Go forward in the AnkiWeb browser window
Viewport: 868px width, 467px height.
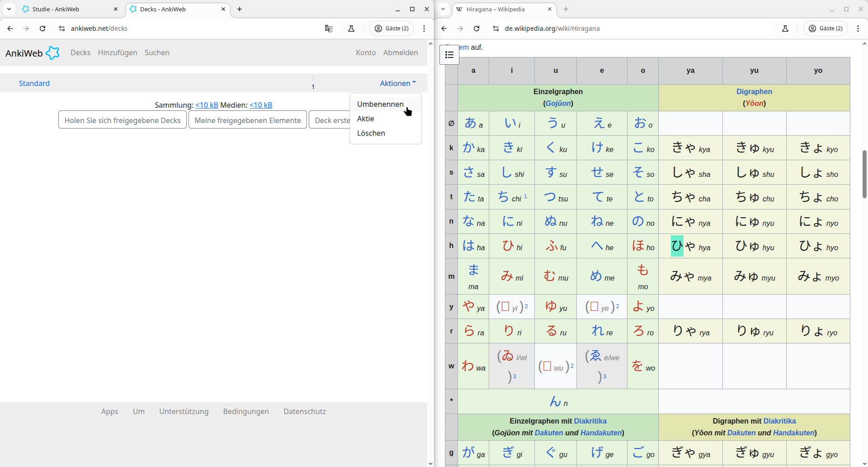26,29
